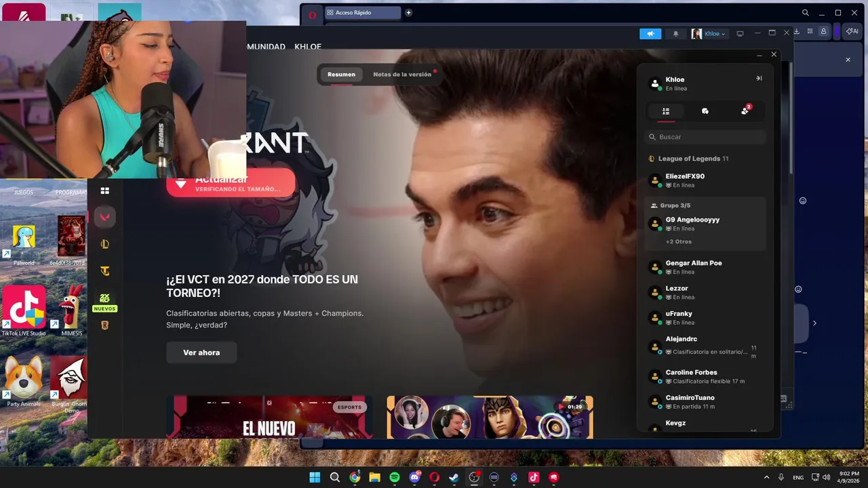
Task: Select friend EliezelFX90
Action: point(705,180)
